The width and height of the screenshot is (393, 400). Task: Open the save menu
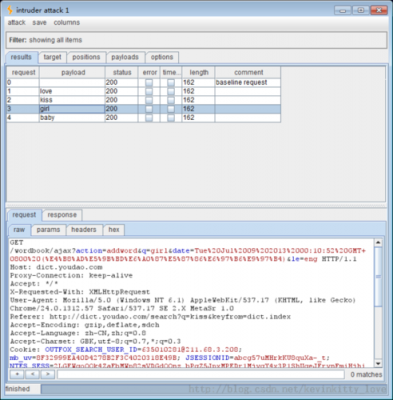tap(39, 23)
